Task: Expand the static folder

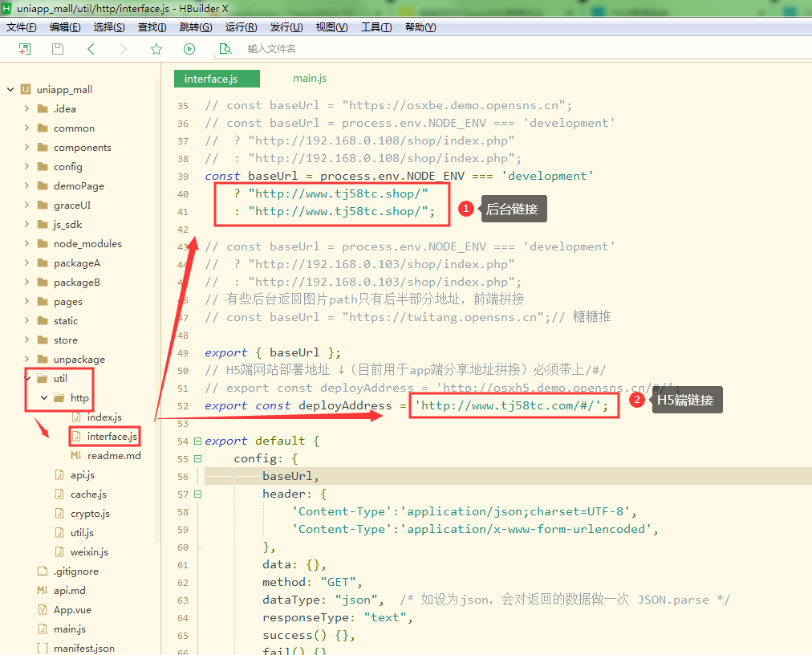Action: pyautogui.click(x=26, y=320)
